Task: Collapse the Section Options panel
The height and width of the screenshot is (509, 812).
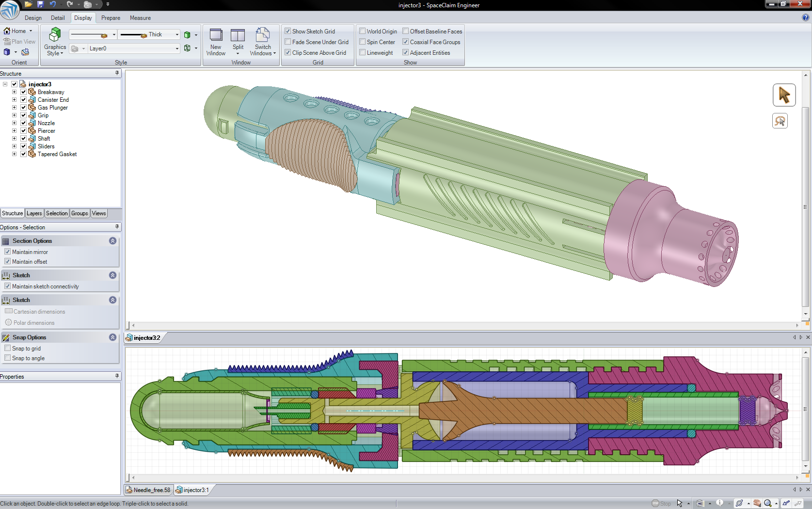Action: click(112, 241)
